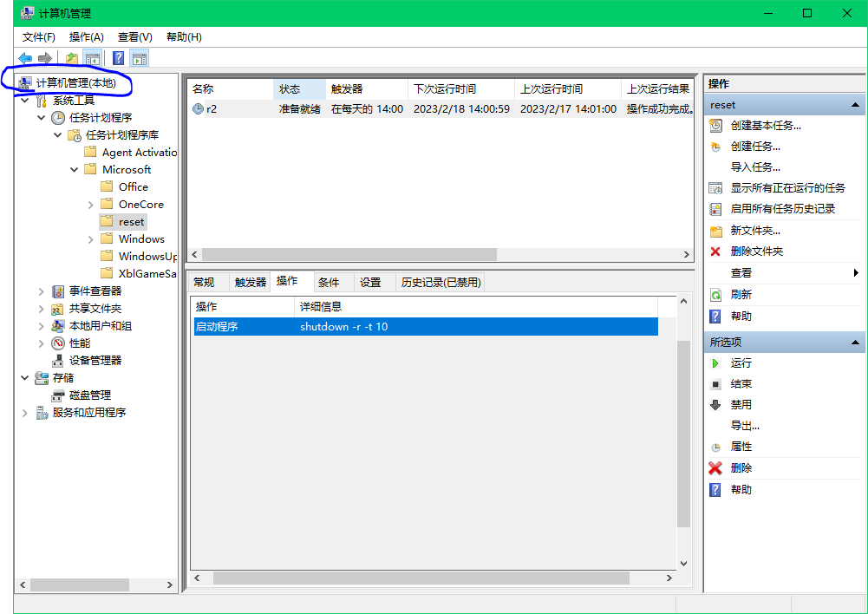
Task: Click the 服务和应用程序 icon
Action: (42, 413)
